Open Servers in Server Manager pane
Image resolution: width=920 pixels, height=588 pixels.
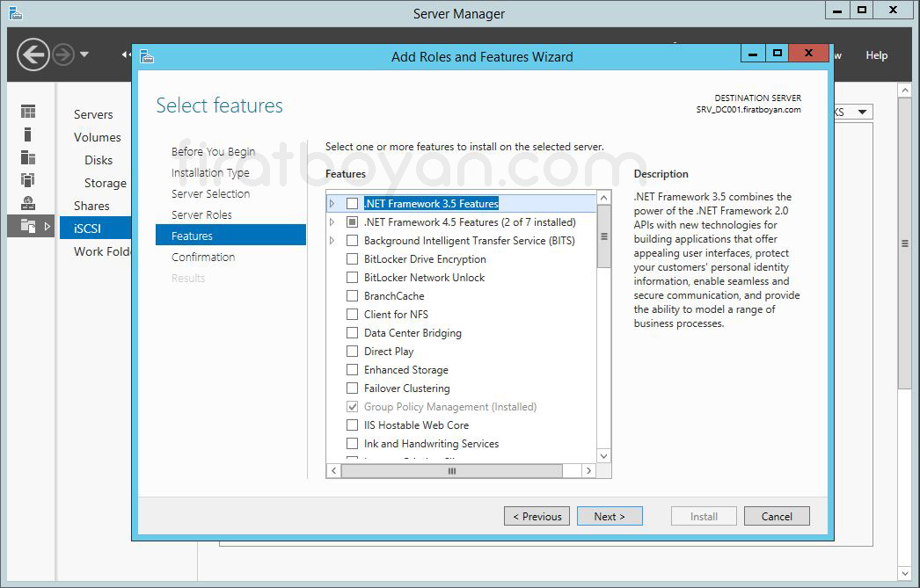pos(93,114)
